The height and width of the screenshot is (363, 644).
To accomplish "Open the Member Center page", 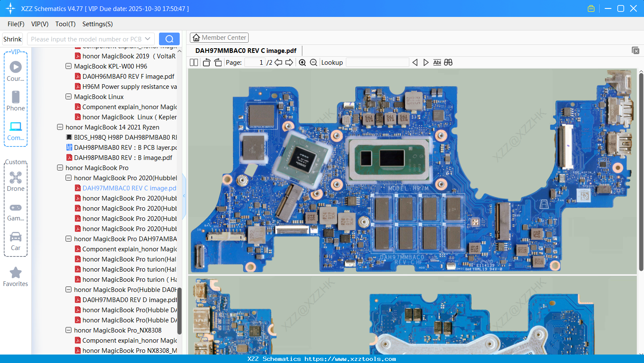I will coord(219,37).
